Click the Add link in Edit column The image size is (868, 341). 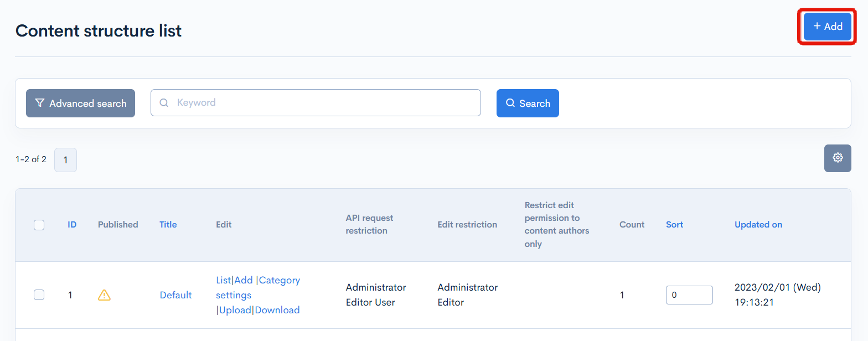pos(244,280)
